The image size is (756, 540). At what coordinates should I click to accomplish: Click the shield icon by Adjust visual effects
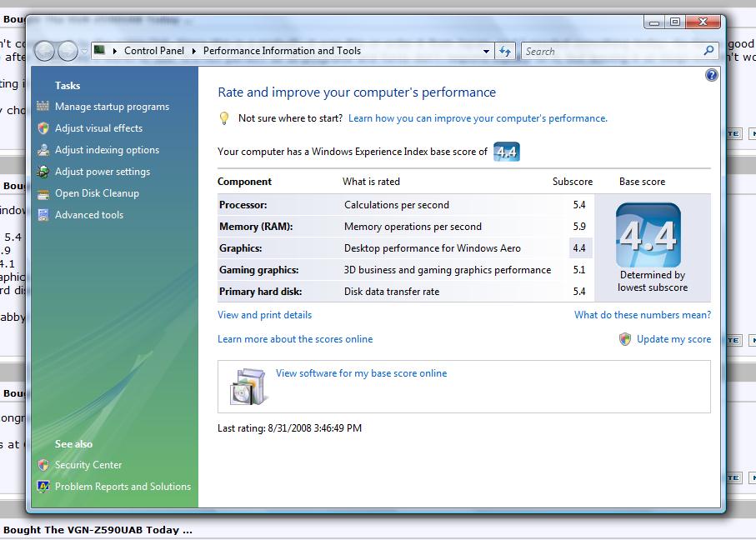(43, 127)
